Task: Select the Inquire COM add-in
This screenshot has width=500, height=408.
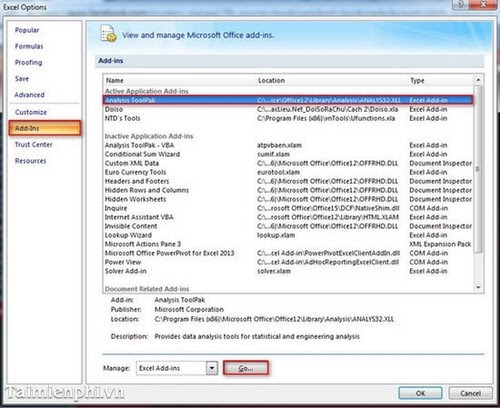Action: tap(288, 208)
